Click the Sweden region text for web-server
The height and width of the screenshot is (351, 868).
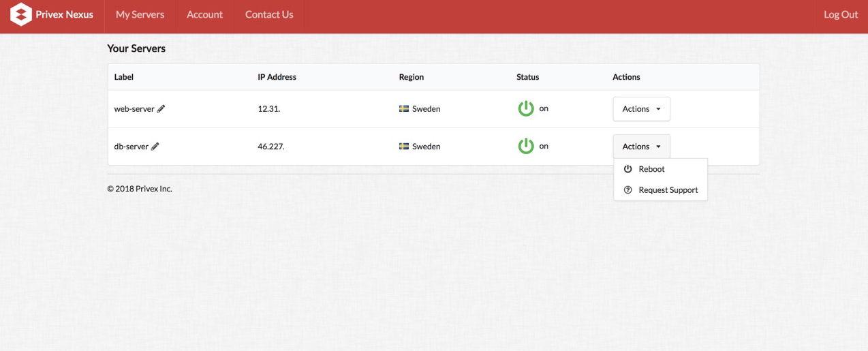click(427, 108)
